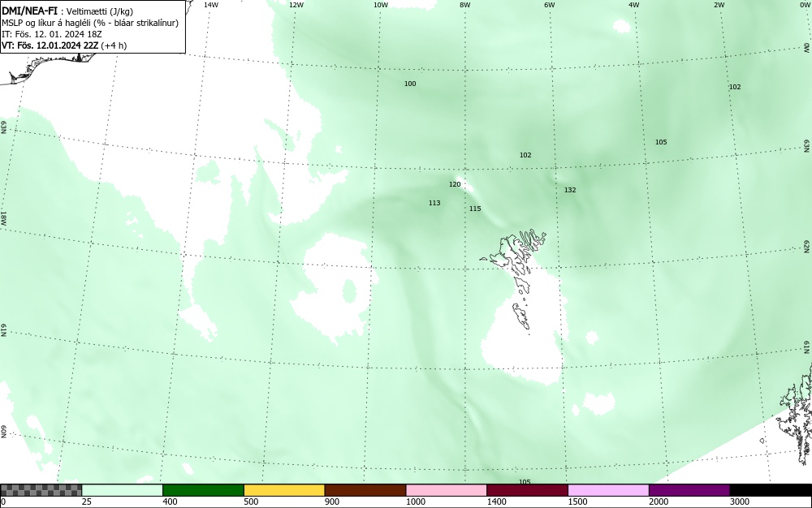Click the '132' value on the map
This screenshot has height=508, width=812.
tap(570, 190)
